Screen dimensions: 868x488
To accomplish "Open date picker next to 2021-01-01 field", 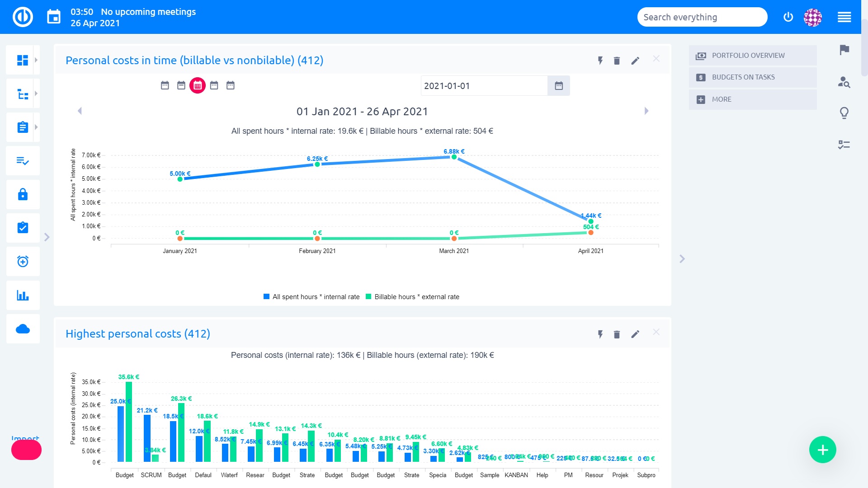I will (x=559, y=86).
